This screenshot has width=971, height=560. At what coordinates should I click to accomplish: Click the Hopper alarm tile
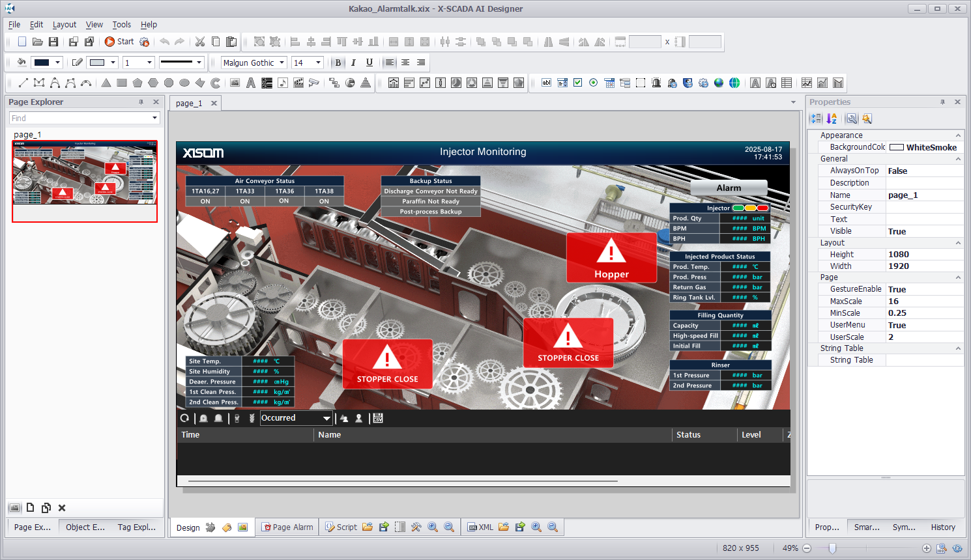tap(611, 258)
